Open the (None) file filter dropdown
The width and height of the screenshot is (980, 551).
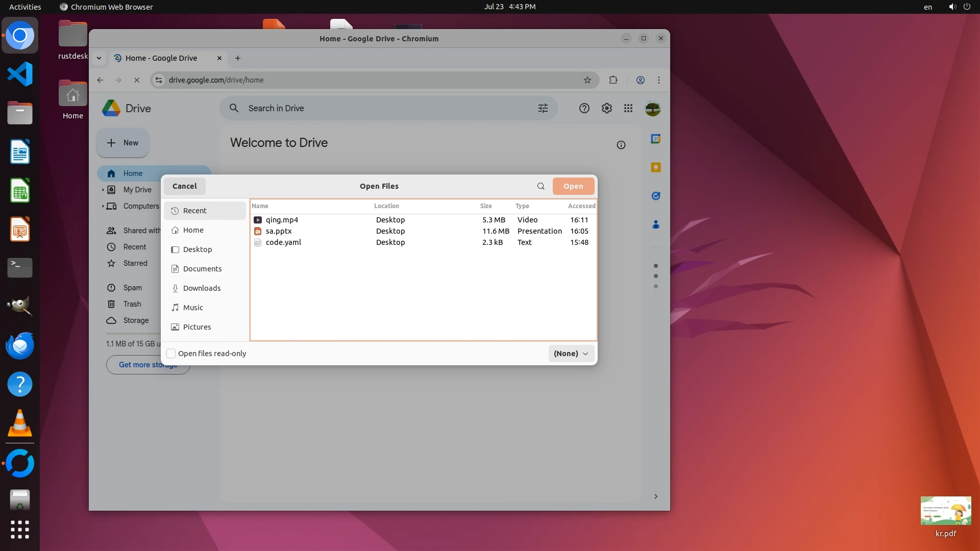(x=571, y=354)
